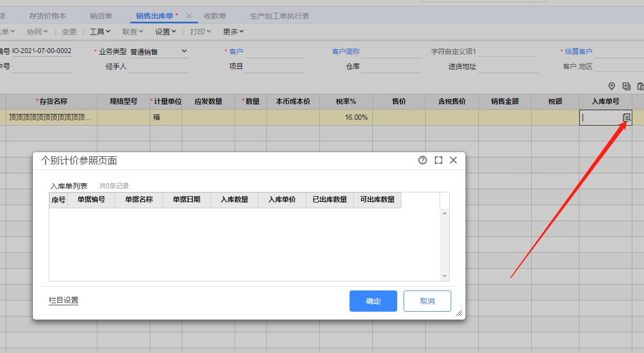This screenshot has height=353, width=644.
Task: Click the 客户简称 label link
Action: [346, 51]
